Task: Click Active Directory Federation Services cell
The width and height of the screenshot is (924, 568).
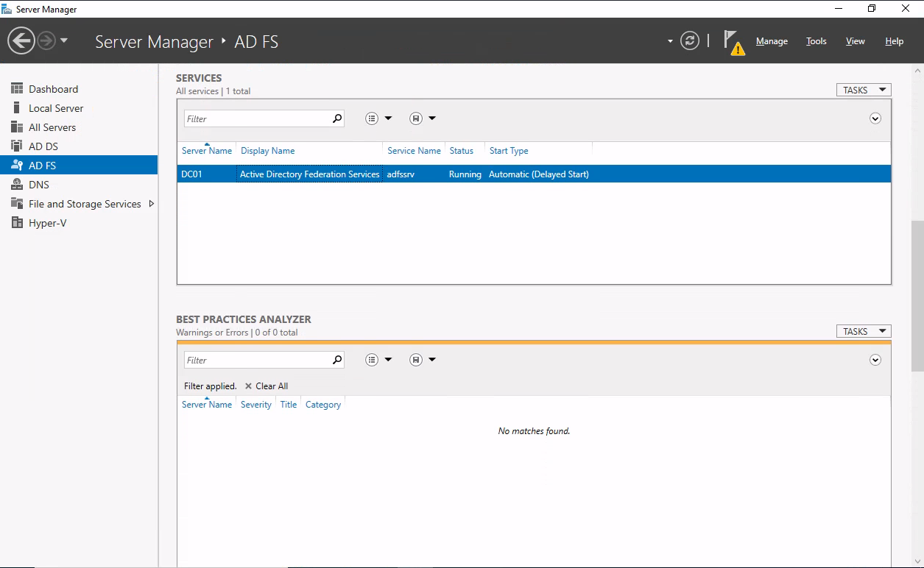Action: click(x=310, y=174)
